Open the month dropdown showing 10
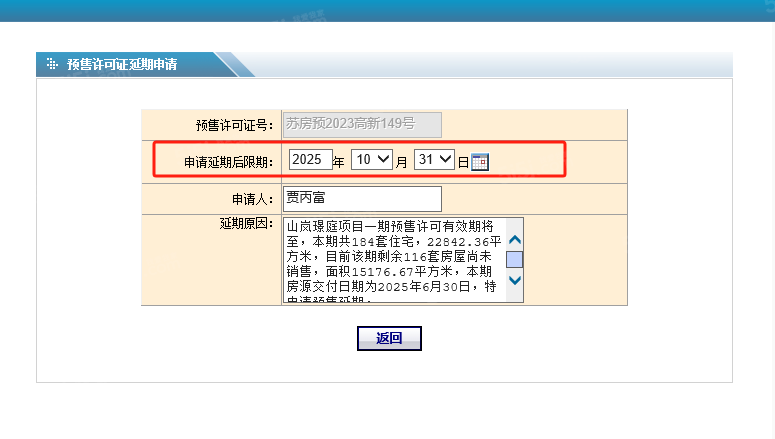Screen dimensions: 775x439 pos(372,160)
